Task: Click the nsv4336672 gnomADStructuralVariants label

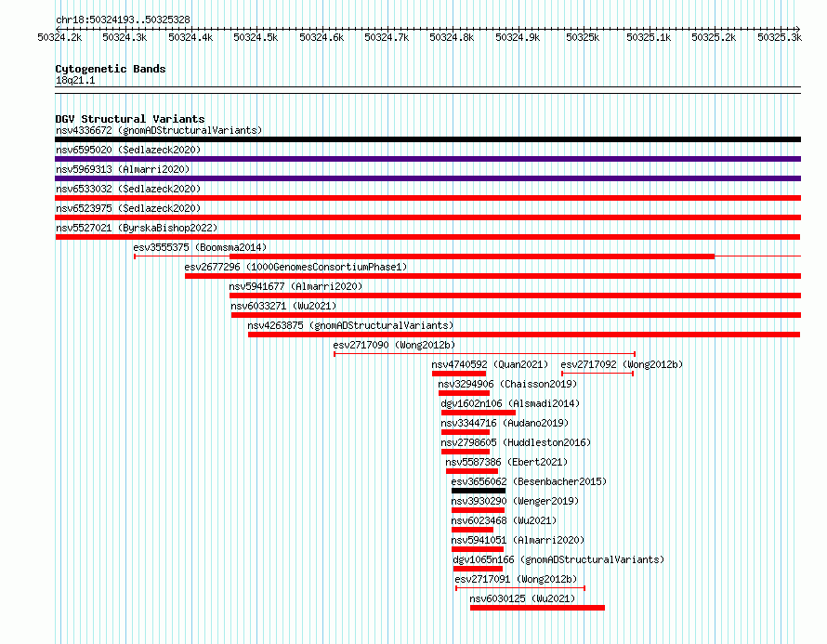Action: [159, 130]
